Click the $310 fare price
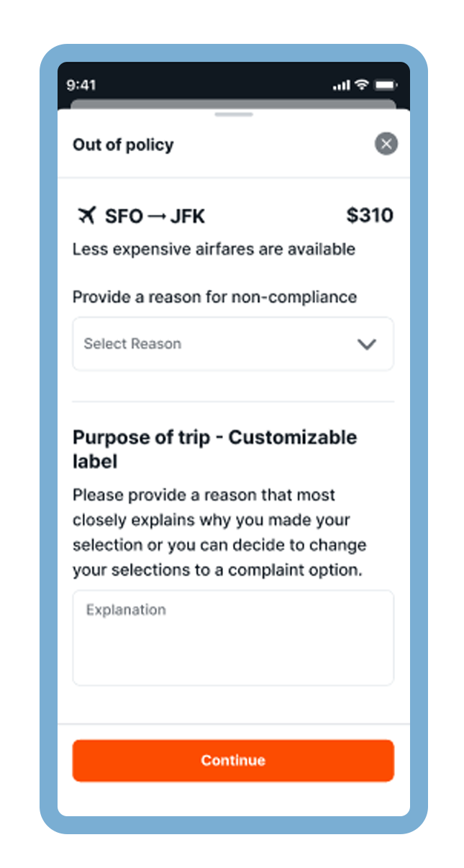 click(x=370, y=215)
